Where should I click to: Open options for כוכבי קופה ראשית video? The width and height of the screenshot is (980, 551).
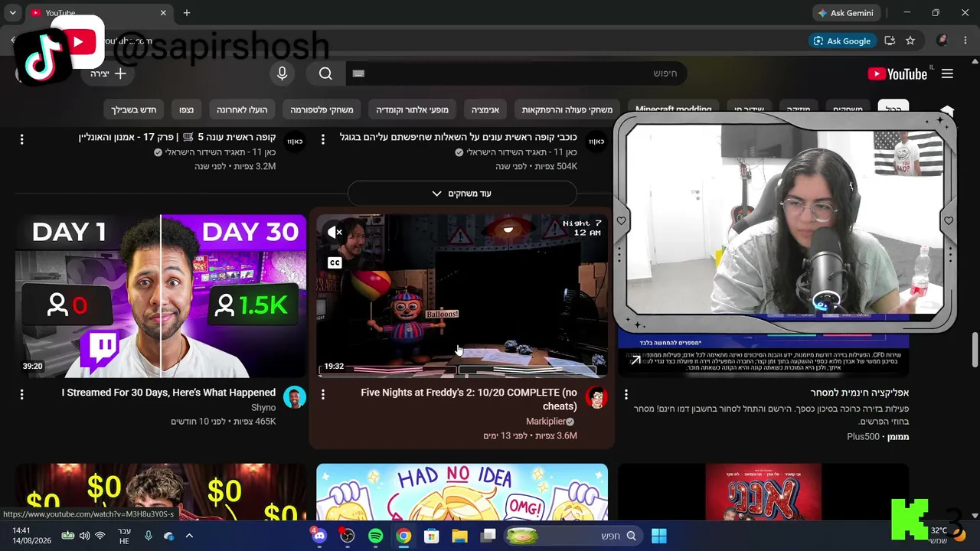click(x=322, y=139)
